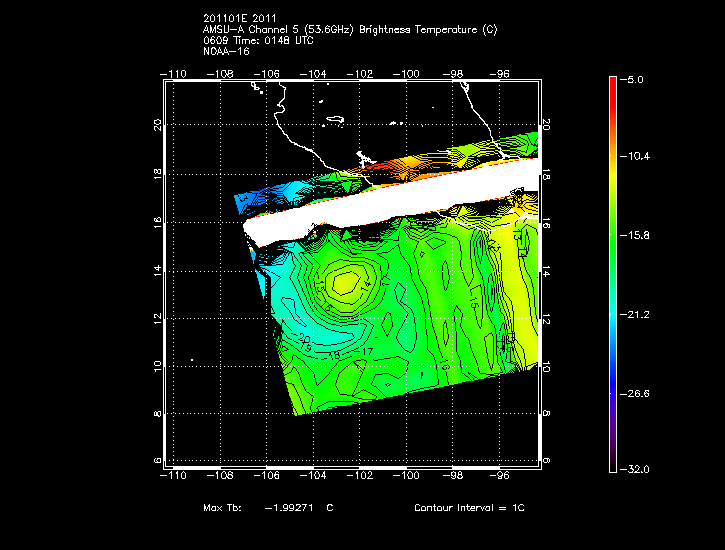Click the contour label 17 below the warm core
The width and height of the screenshot is (725, 550).
point(366,352)
